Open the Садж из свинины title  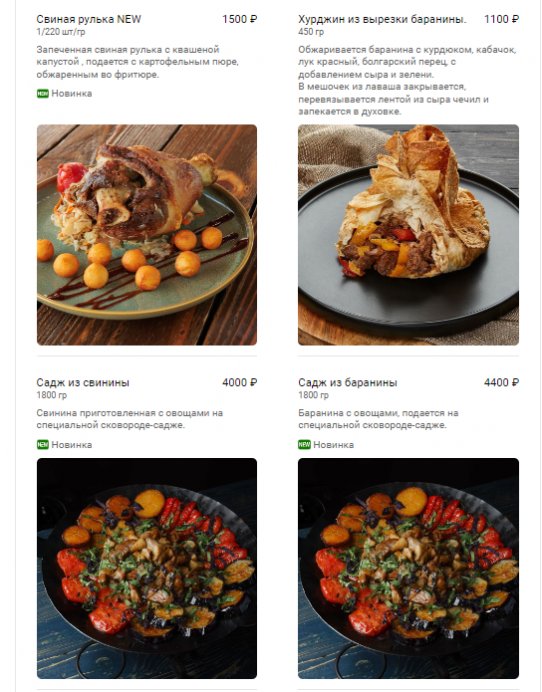coord(83,383)
